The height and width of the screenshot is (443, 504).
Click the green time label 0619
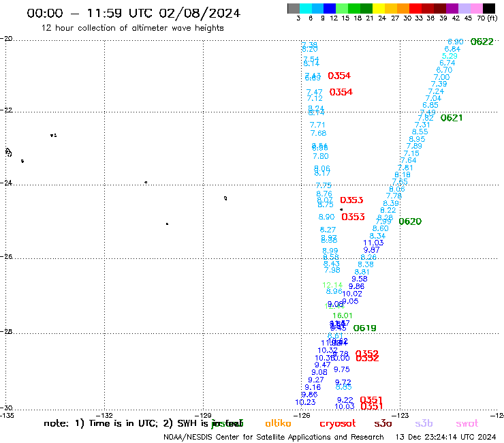point(364,328)
